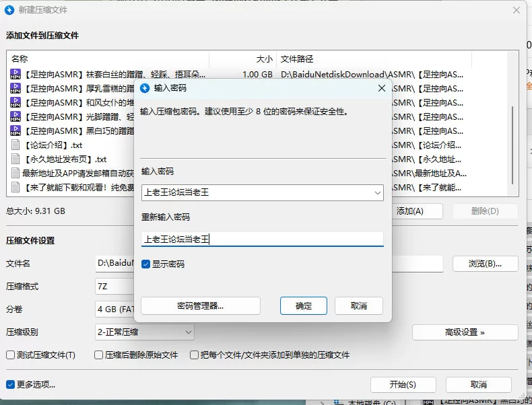
Task: Open the 输入密码 combo box dropdown arrow
Action: click(377, 193)
